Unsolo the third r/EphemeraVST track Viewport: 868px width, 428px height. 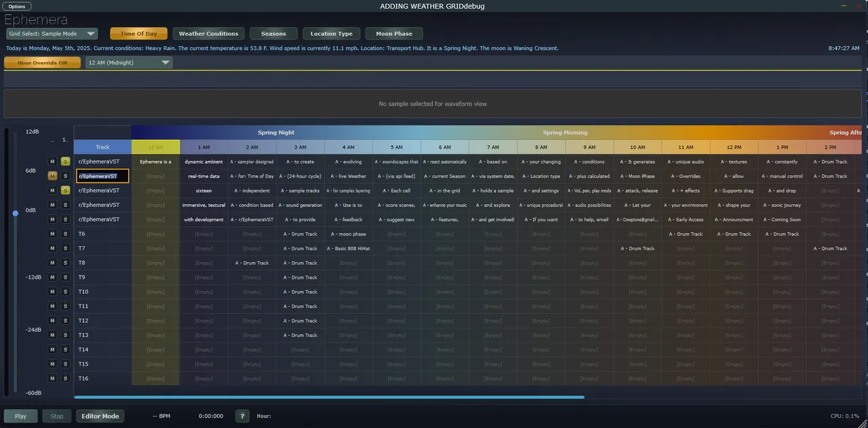(65, 191)
